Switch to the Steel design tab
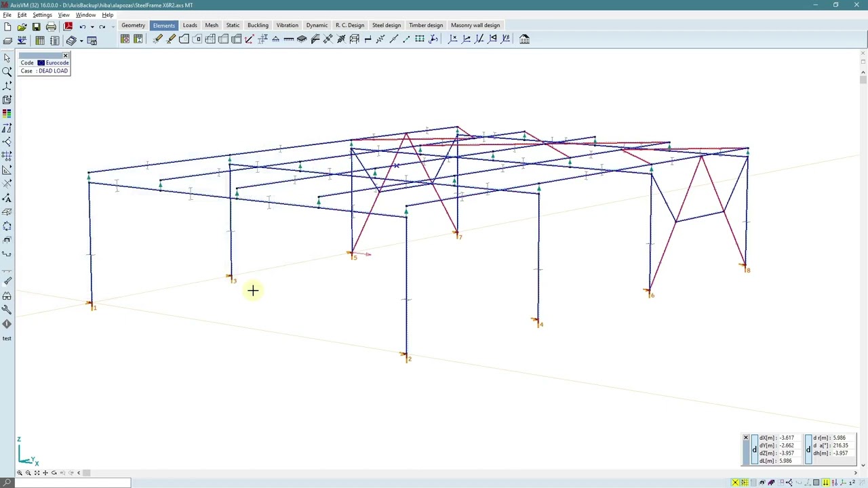 pyautogui.click(x=387, y=25)
